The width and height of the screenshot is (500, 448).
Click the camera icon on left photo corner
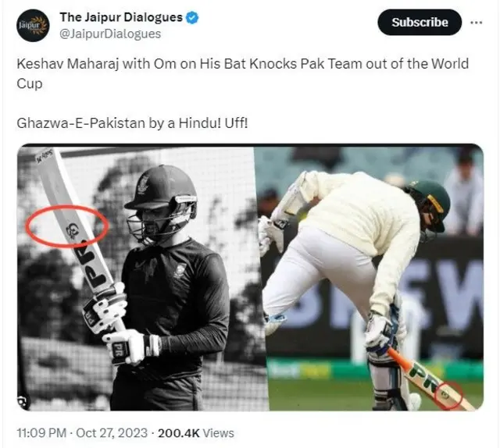(x=23, y=401)
